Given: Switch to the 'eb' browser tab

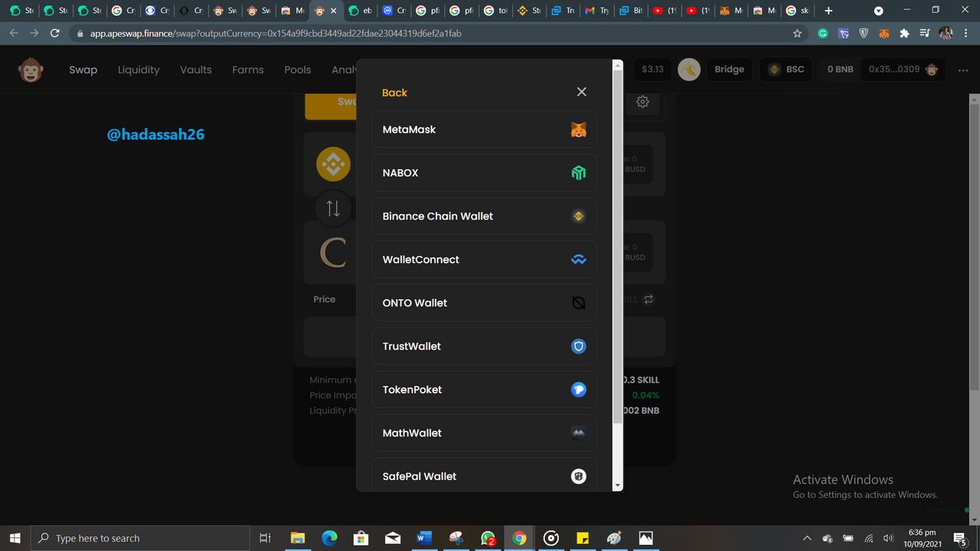Looking at the screenshot, I should [360, 11].
